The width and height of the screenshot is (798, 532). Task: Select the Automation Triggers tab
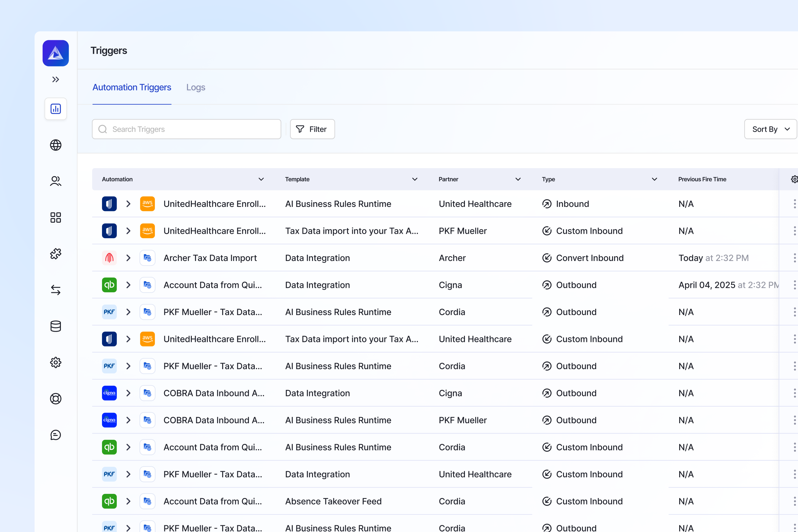point(132,87)
